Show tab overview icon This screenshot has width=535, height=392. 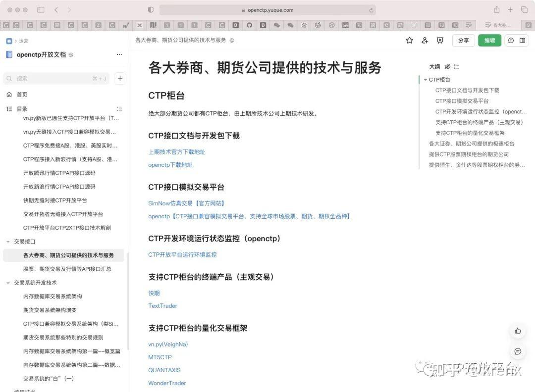tap(525, 10)
